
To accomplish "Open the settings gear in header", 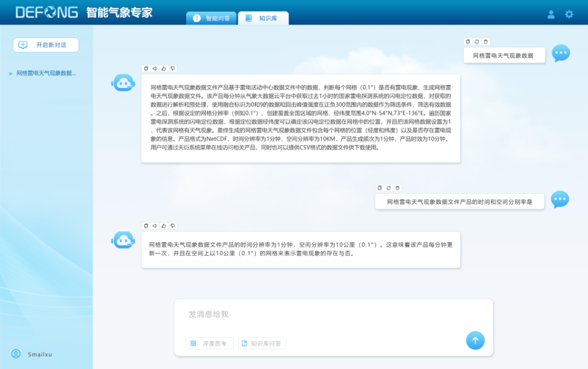I will point(569,15).
